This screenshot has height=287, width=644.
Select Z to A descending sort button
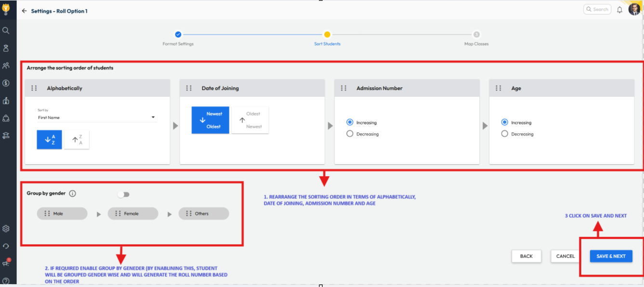[77, 140]
